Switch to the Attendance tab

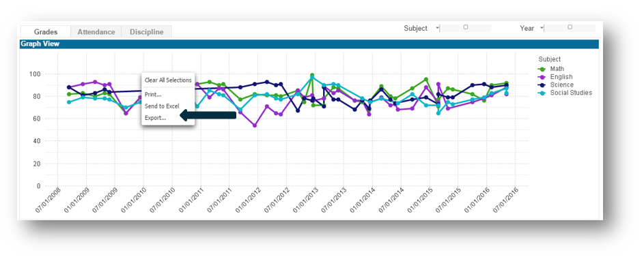pos(96,32)
